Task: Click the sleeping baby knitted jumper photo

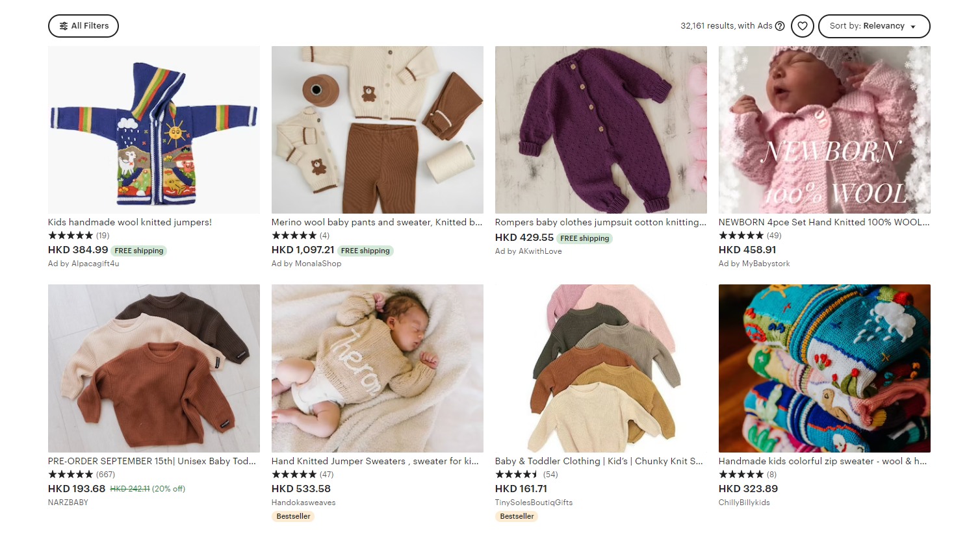Action: pyautogui.click(x=378, y=368)
